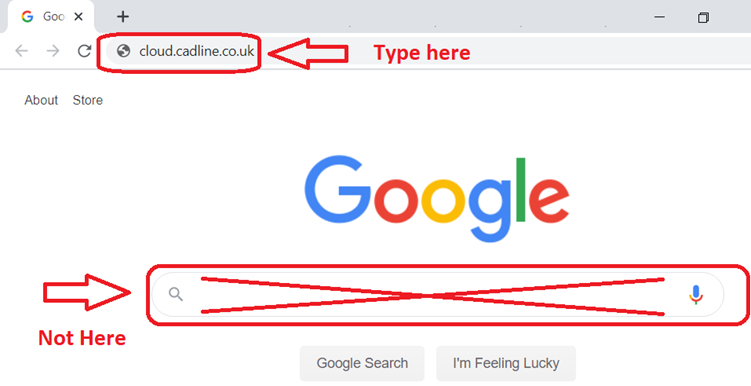Click the red "Not Here" label
This screenshot has width=751, height=386.
click(82, 338)
